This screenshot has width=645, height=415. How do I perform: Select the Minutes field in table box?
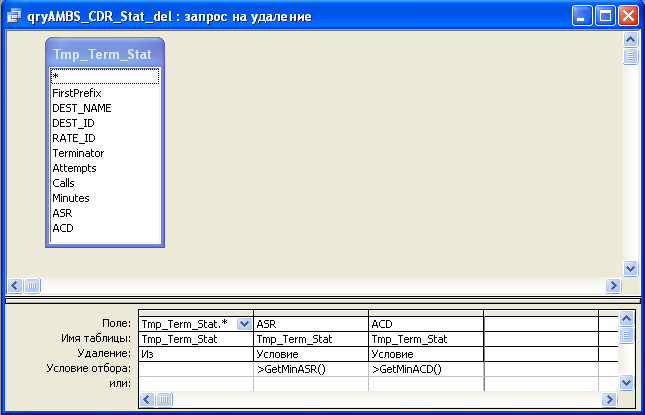pyautogui.click(x=70, y=198)
